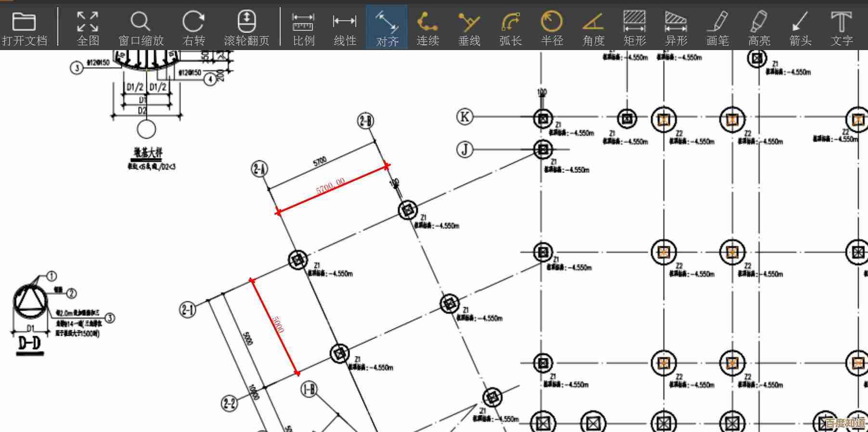Enable 滚轮翻页 mouse wheel paging
Viewport: 868px width, 432px height.
click(x=246, y=27)
